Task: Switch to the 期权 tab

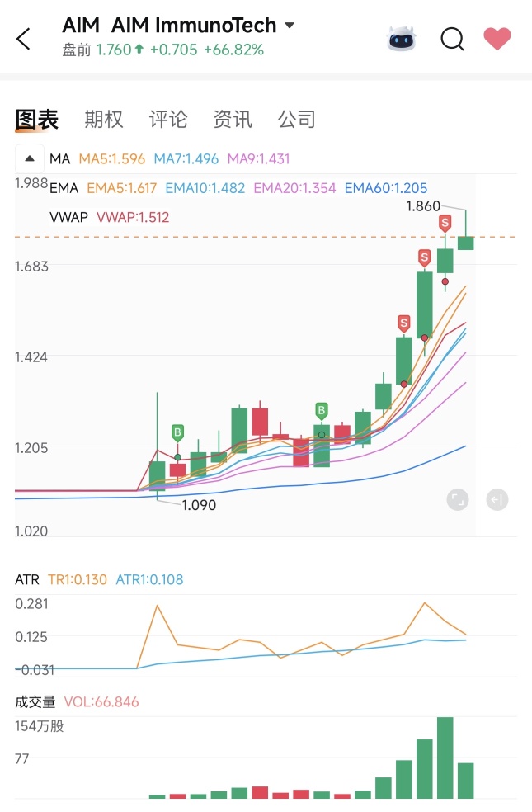Action: (104, 119)
